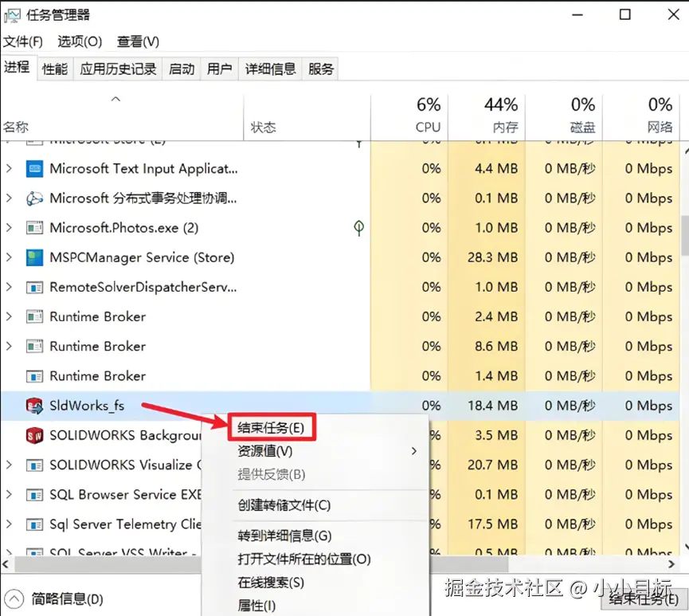Click the icon of the Runtime Broker using 2.4 MB
689x616 pixels.
(35, 317)
